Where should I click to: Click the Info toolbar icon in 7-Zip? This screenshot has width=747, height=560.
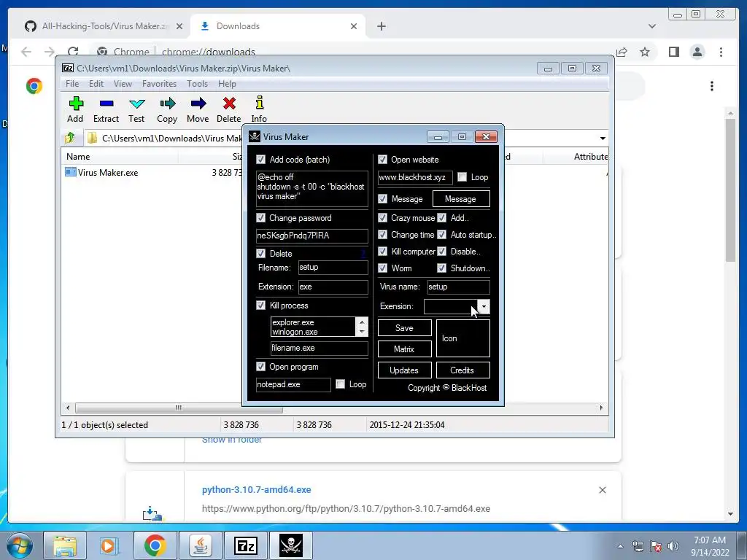point(260,103)
